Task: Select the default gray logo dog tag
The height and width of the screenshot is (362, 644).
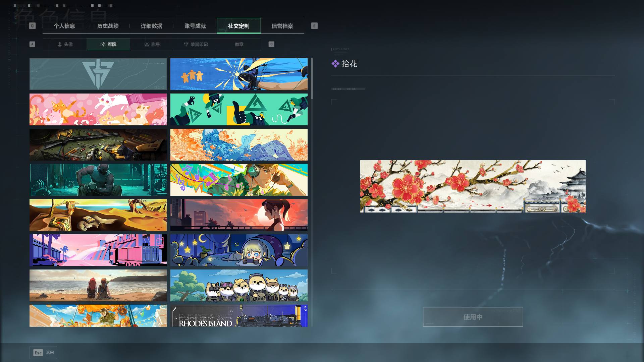Action: 98,74
